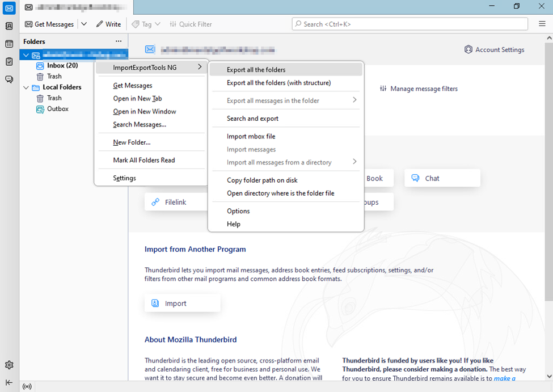Click the mail tab icon in title bar
The image size is (553, 392).
[x=29, y=7]
